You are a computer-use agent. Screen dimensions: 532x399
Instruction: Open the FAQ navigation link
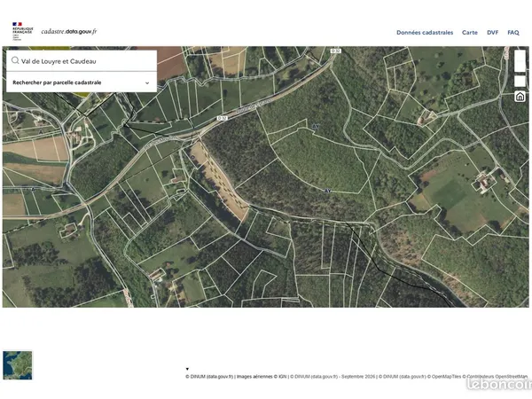(x=513, y=33)
